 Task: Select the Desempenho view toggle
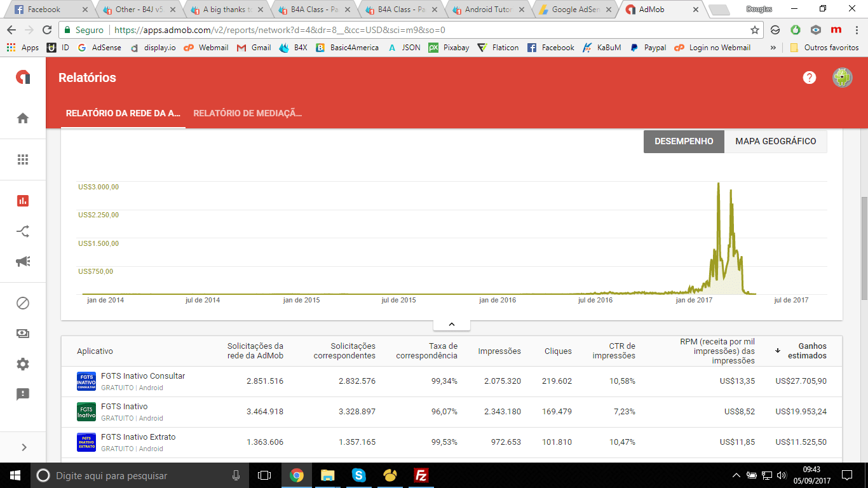[684, 141]
